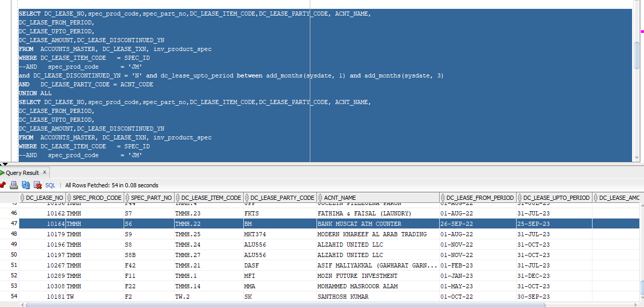Viewport: 644px width, 307px height.
Task: Click the green run arrow beside Query Result
Action: (x=4, y=172)
